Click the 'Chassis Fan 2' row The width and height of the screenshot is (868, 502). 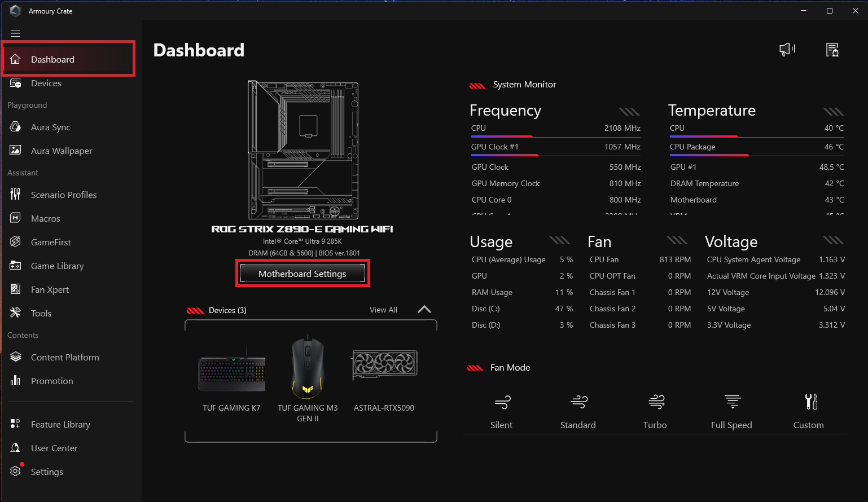[x=640, y=309]
